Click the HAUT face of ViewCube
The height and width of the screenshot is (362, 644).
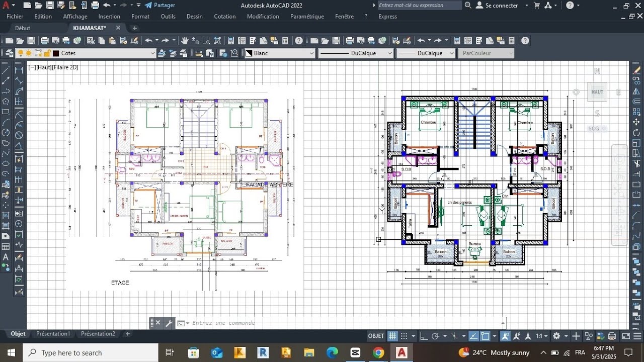pyautogui.click(x=597, y=92)
